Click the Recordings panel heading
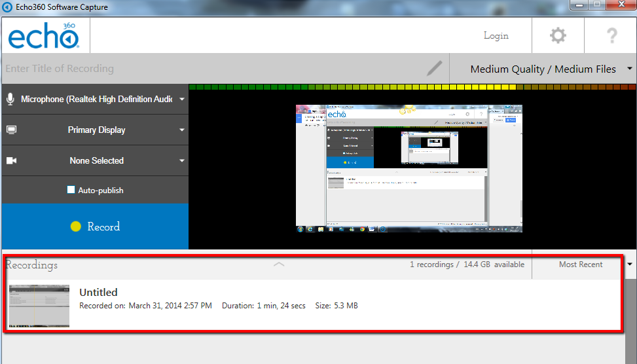Image resolution: width=637 pixels, height=364 pixels. [x=31, y=265]
